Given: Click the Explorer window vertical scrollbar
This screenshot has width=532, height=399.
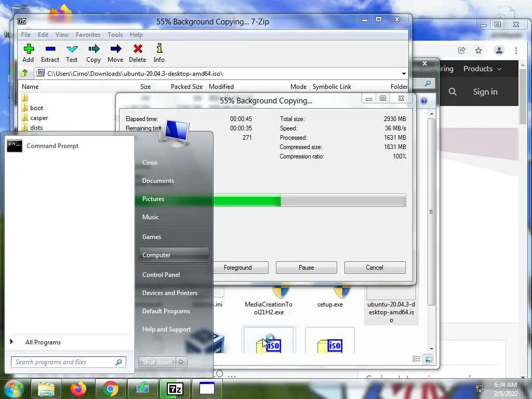Looking at the screenshot, I should 431,212.
